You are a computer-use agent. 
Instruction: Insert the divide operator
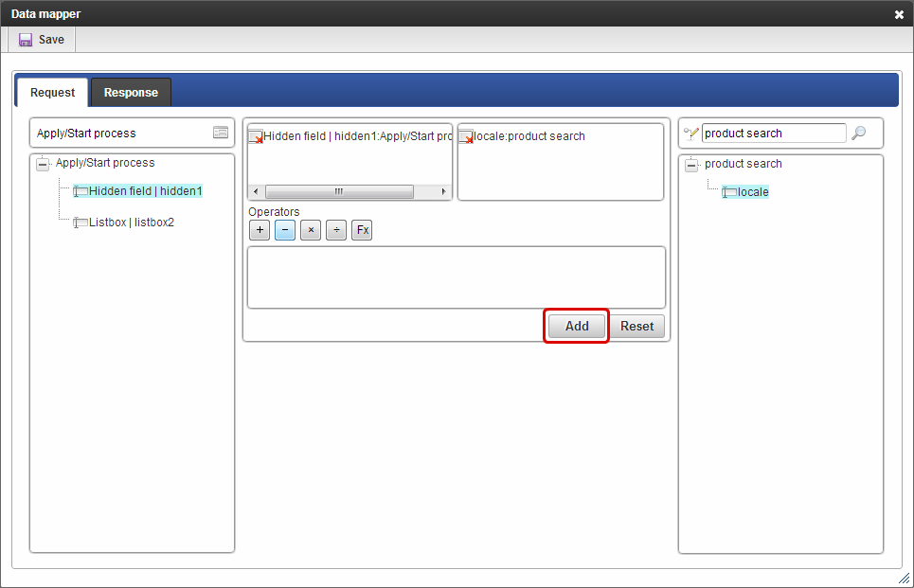click(x=336, y=230)
